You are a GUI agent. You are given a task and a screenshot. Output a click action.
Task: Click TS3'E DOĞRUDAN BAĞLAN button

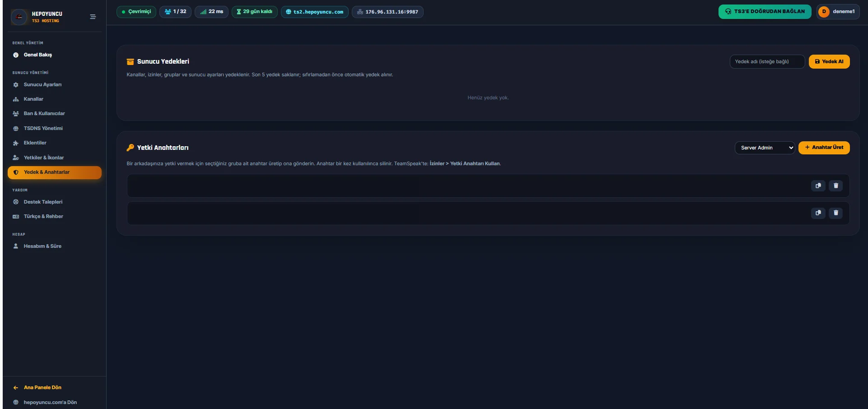click(x=765, y=12)
